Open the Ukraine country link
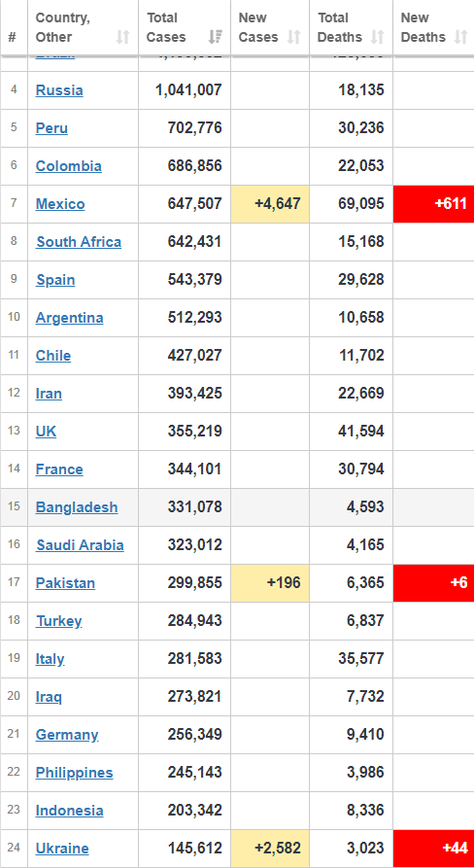The width and height of the screenshot is (474, 868). [x=62, y=848]
